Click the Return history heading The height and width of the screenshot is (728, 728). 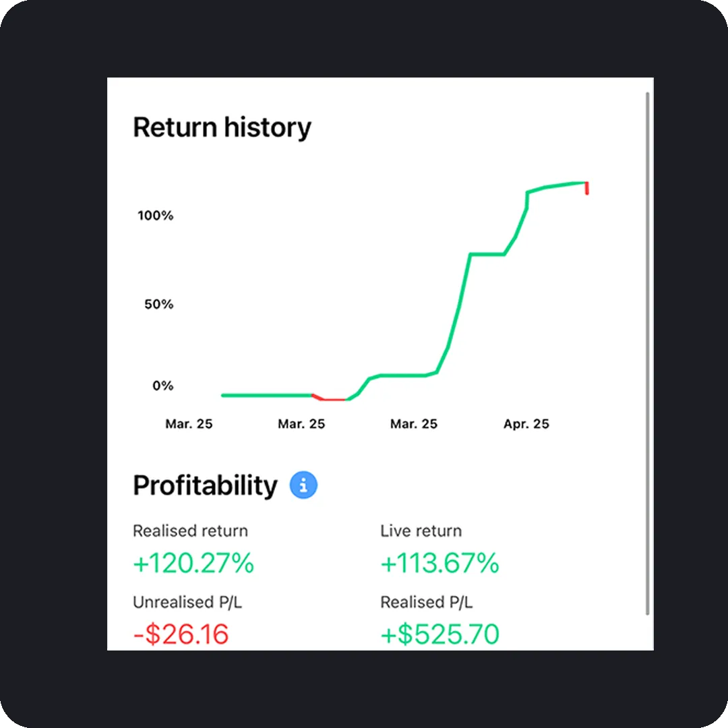[222, 127]
